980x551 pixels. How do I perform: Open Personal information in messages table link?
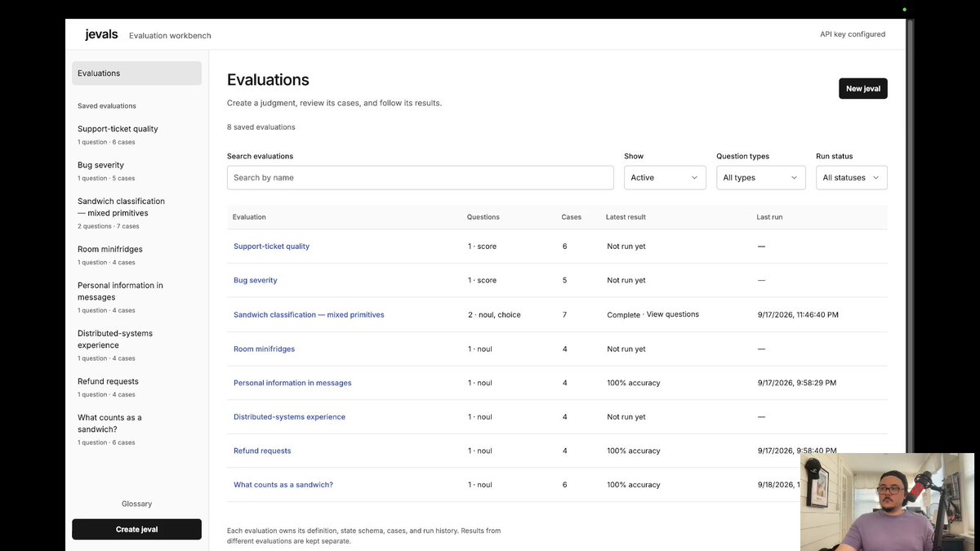point(292,383)
